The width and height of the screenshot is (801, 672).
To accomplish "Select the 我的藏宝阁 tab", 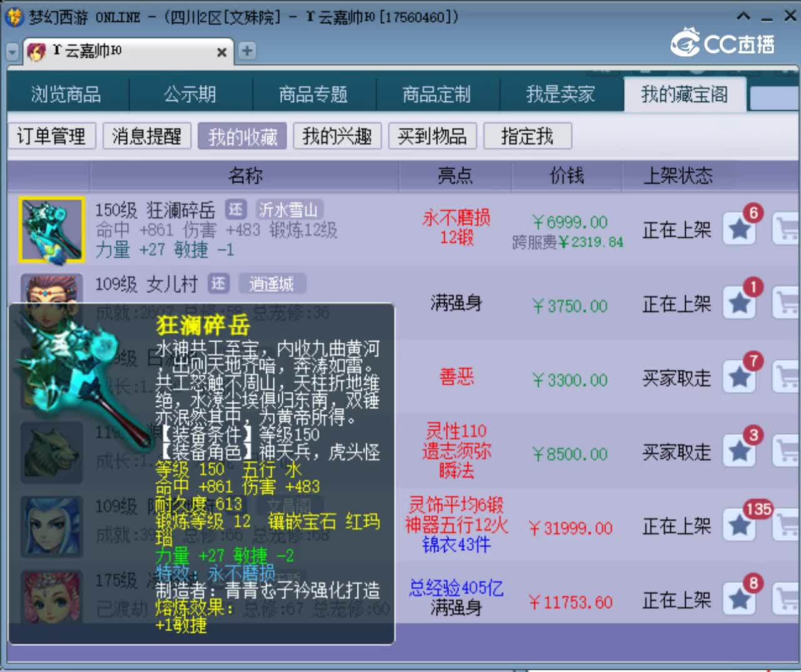I will (685, 94).
